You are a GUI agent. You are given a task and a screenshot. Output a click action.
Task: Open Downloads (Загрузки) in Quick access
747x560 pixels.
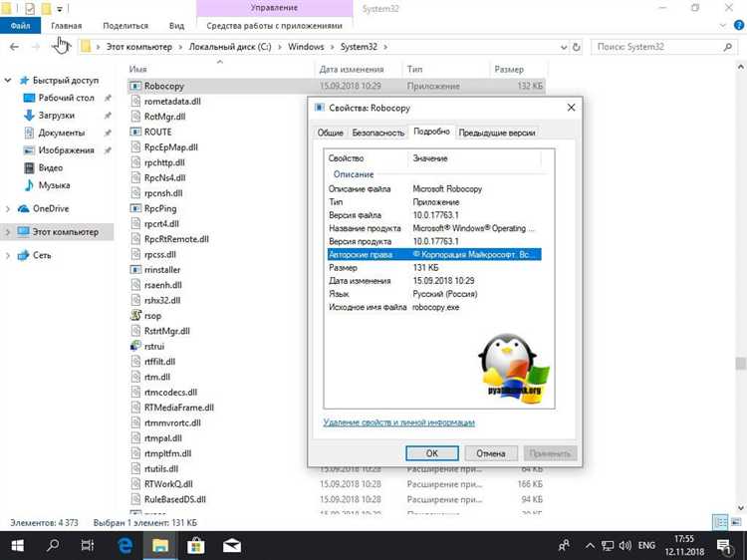56,116
